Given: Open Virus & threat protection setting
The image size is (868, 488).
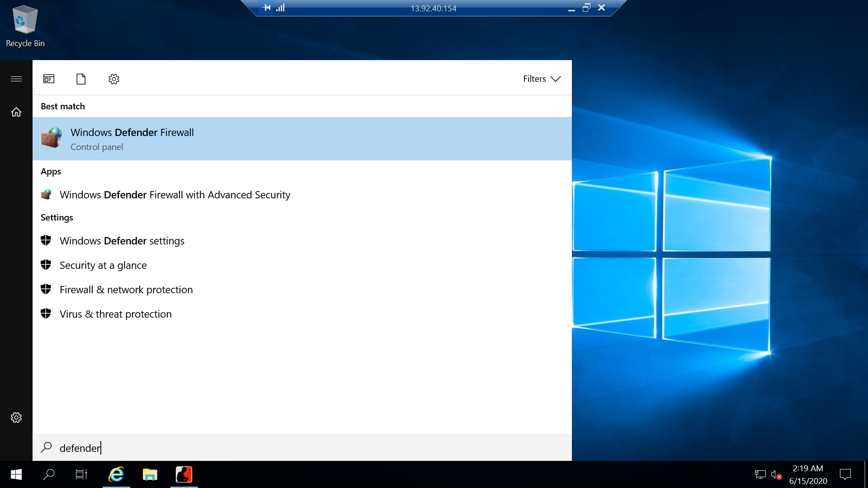Looking at the screenshot, I should coord(302,314).
